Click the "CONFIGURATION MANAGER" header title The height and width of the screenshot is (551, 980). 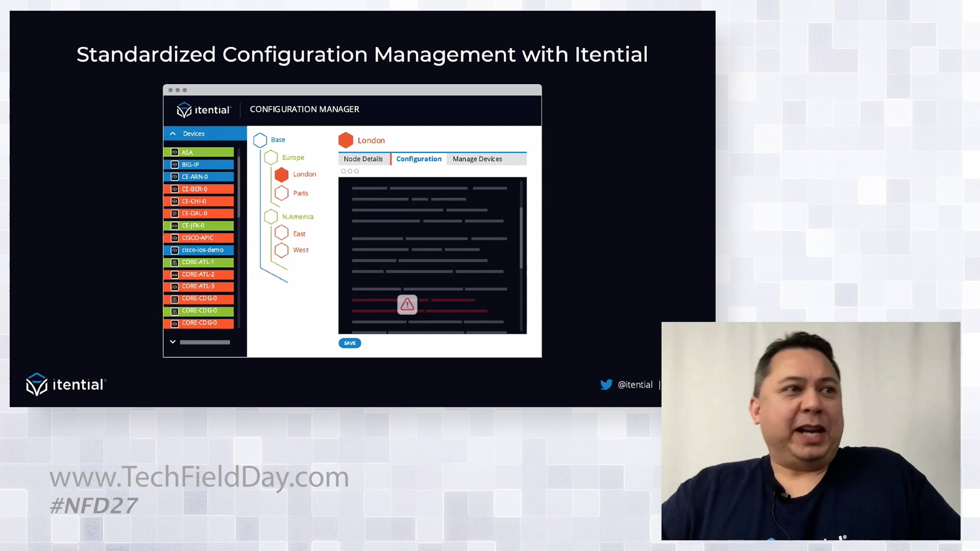305,109
